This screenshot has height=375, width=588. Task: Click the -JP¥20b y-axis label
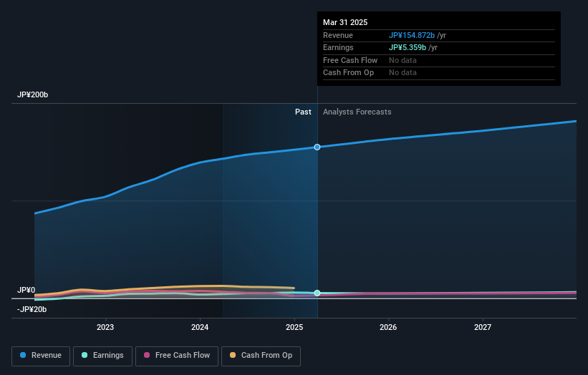(32, 309)
